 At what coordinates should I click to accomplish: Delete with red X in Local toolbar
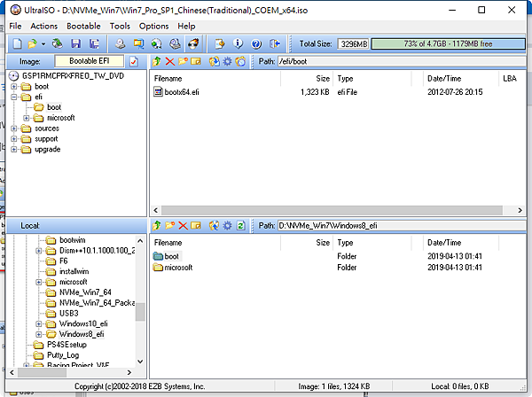coord(183,225)
